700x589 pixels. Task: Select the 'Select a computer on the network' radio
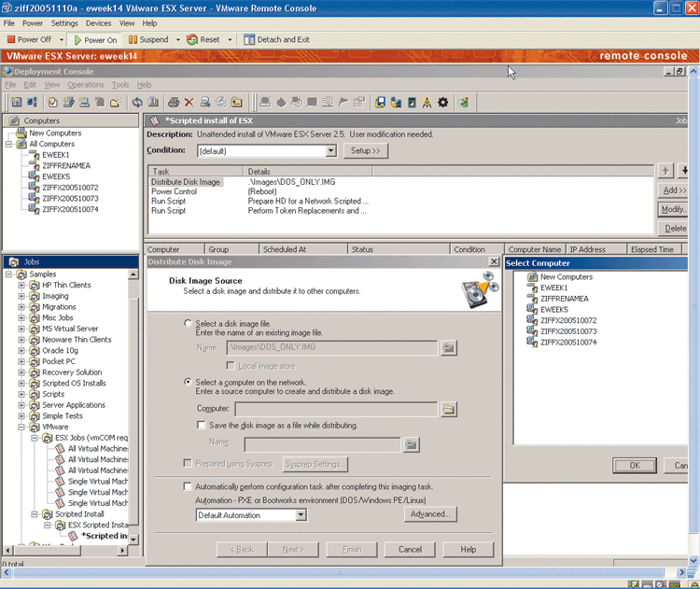(x=188, y=382)
